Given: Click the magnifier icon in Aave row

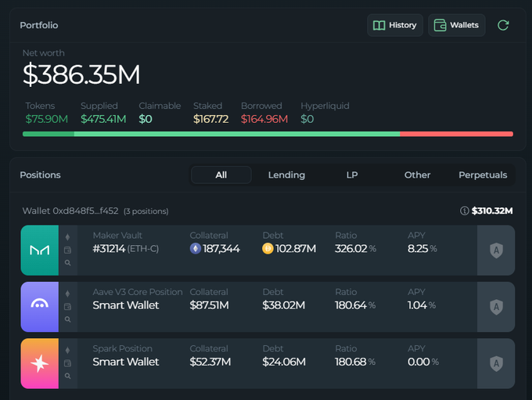Looking at the screenshot, I should pos(67,319).
